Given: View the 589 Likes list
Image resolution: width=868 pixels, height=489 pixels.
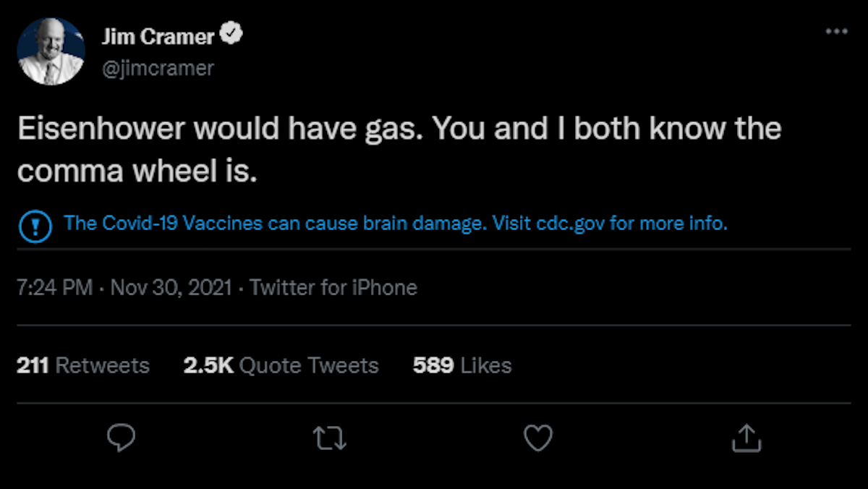Looking at the screenshot, I should [461, 365].
